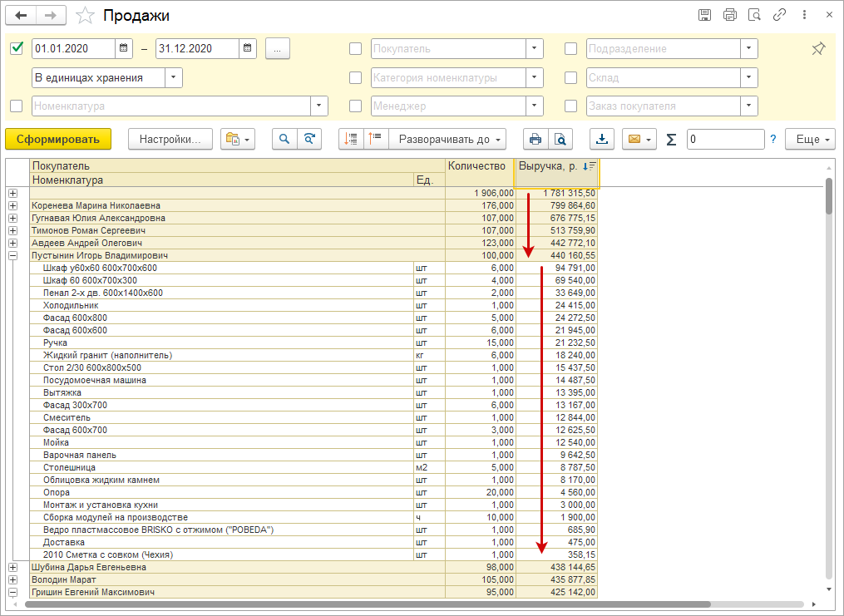Click the toolbar print preview icon
The height and width of the screenshot is (616, 844).
pos(560,140)
